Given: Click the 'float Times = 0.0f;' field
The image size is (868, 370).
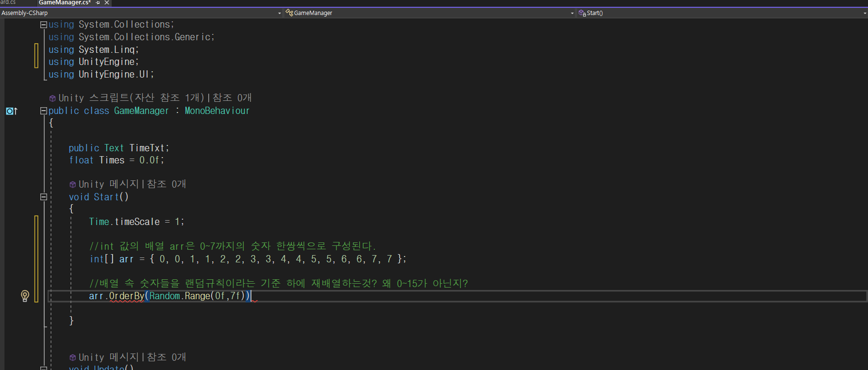Looking at the screenshot, I should [117, 161].
